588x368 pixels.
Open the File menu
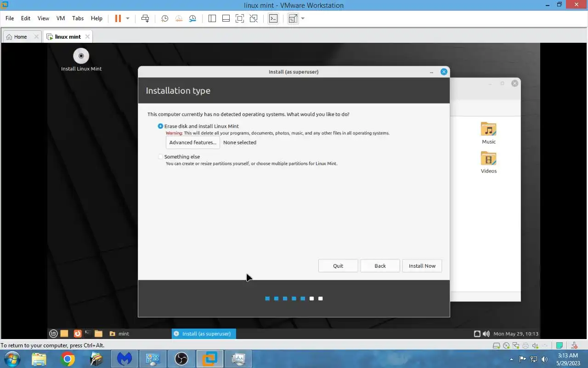pos(10,18)
